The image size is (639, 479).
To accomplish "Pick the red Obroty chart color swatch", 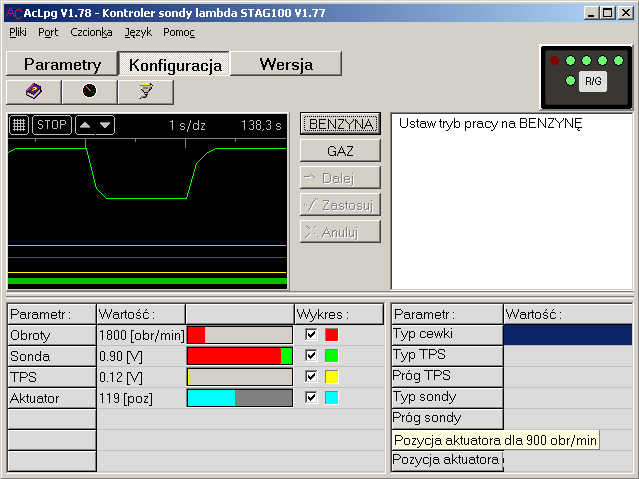I will (x=332, y=335).
